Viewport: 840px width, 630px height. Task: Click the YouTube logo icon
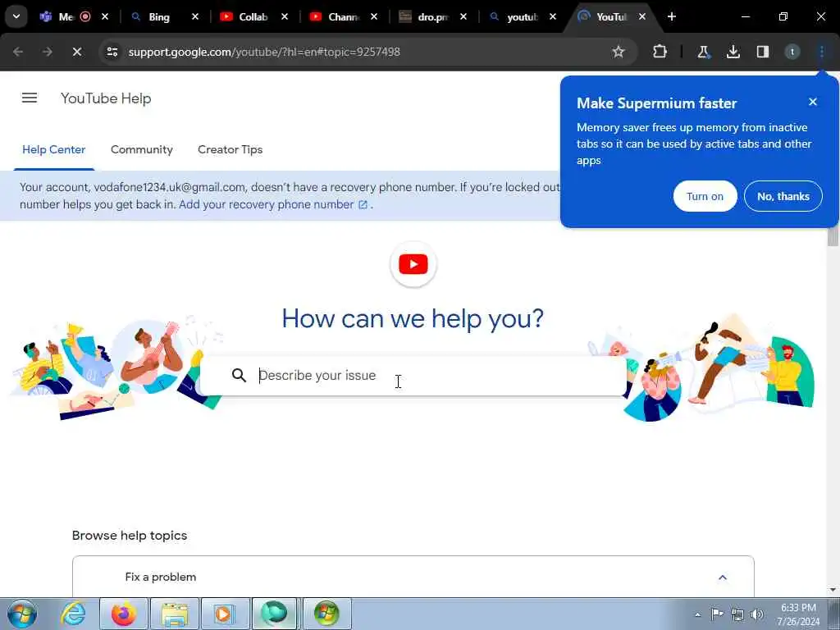click(413, 264)
